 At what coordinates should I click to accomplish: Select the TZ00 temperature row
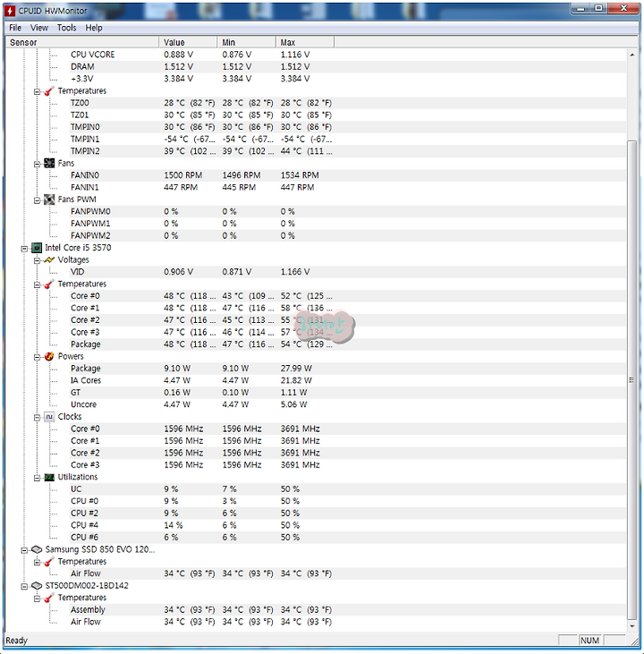coord(348,103)
